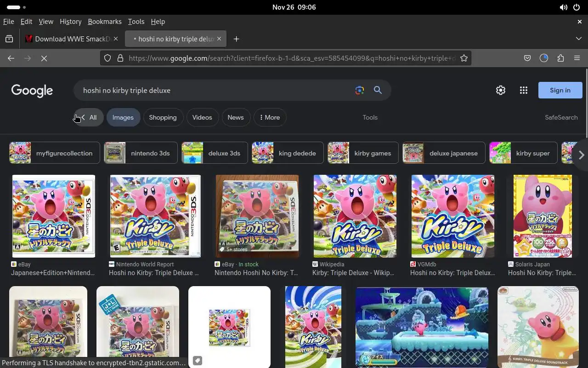The height and width of the screenshot is (368, 588).
Task: Switch to News results
Action: coord(236,117)
